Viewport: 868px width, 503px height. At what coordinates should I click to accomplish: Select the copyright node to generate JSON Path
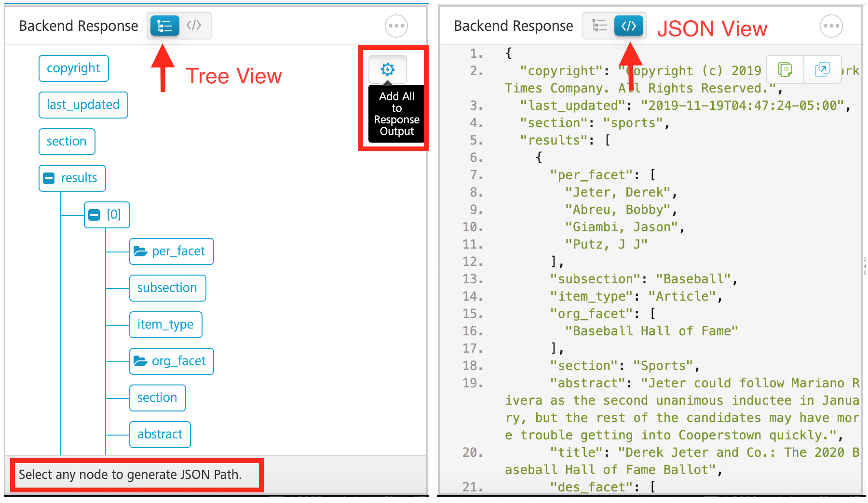(x=73, y=68)
